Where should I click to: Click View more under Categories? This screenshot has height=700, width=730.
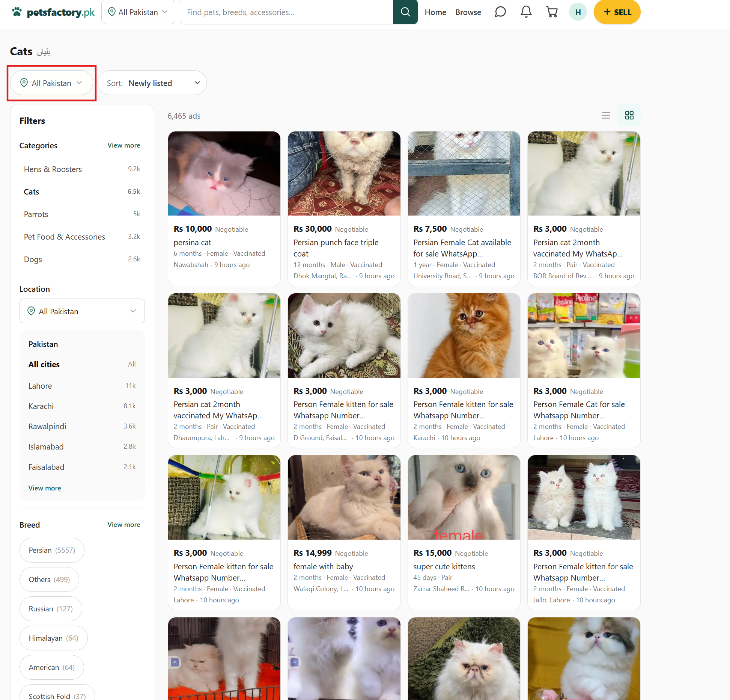point(123,145)
